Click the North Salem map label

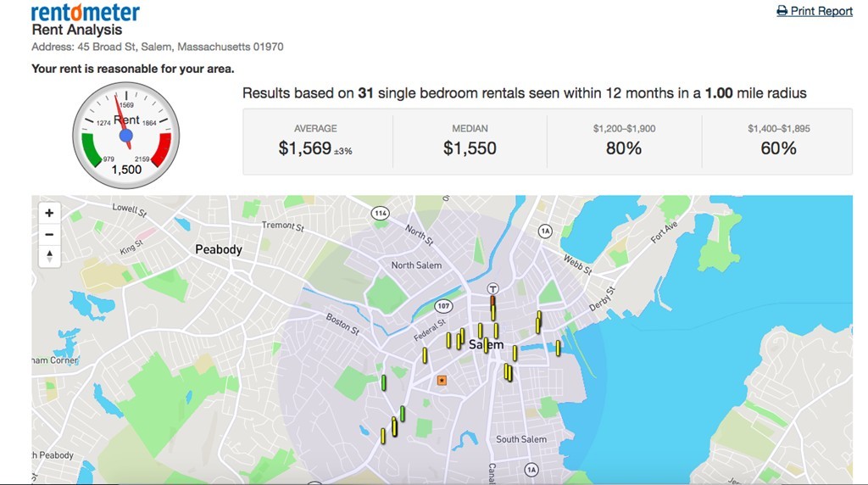(416, 265)
